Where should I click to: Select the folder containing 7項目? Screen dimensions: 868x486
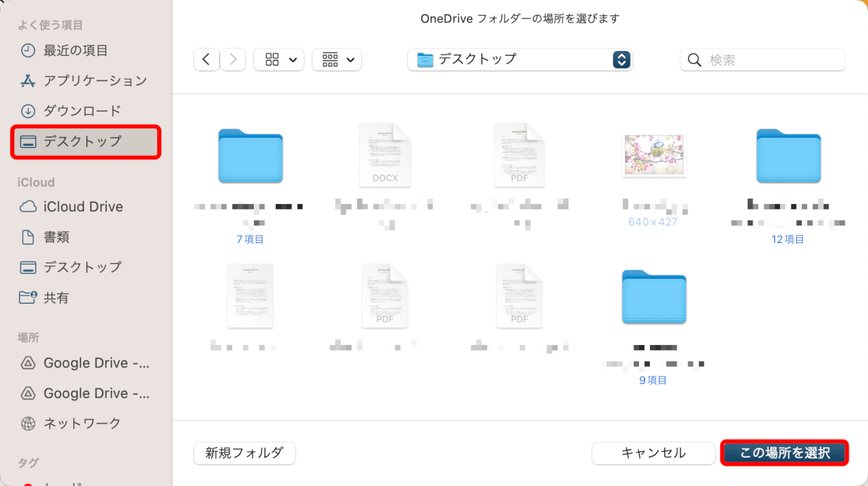click(250, 156)
